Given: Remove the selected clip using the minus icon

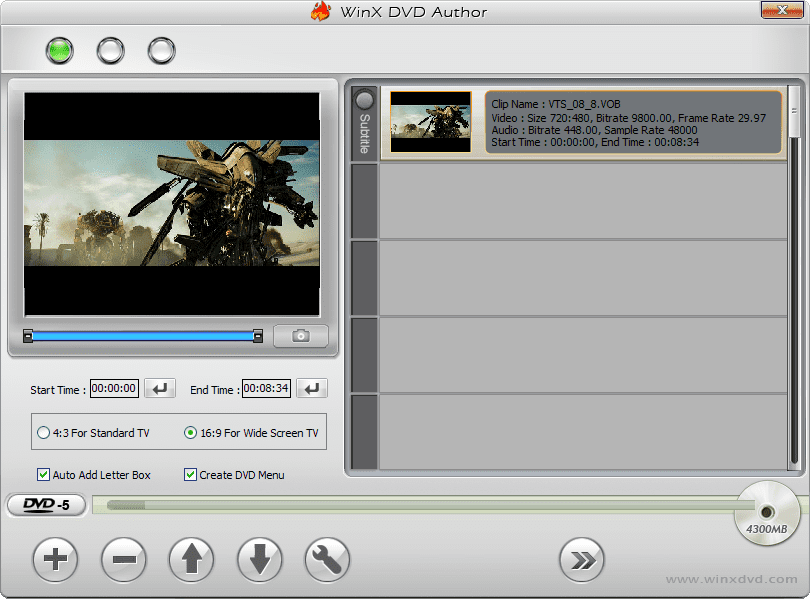Looking at the screenshot, I should click(x=123, y=560).
